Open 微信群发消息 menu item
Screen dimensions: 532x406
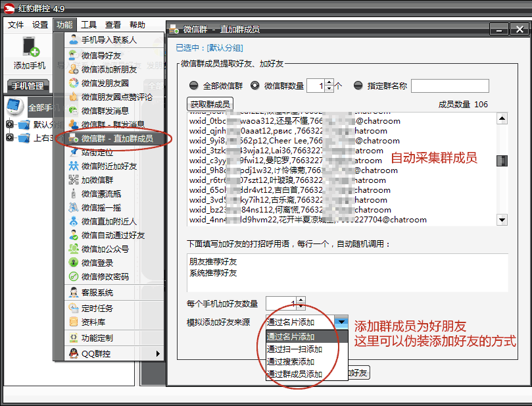click(114, 111)
